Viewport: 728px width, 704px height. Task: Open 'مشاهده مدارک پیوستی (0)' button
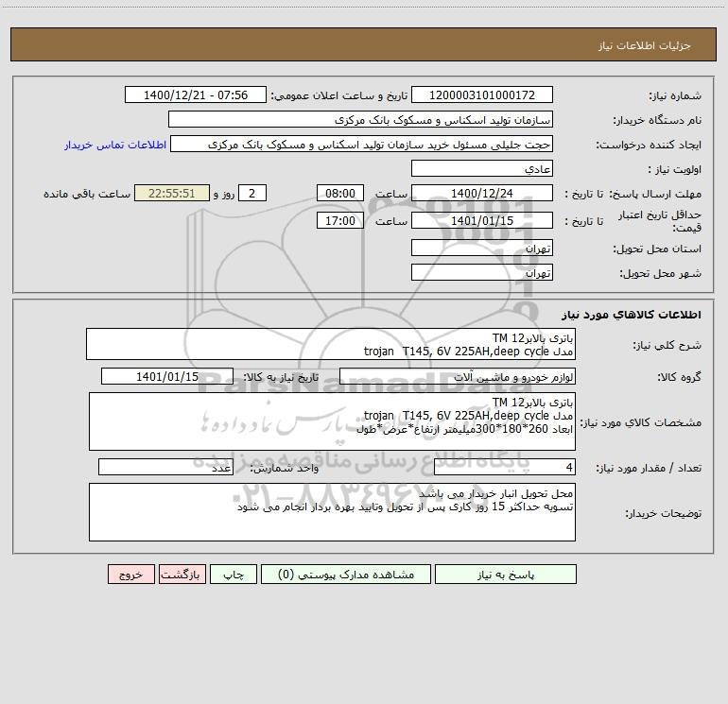click(x=346, y=575)
